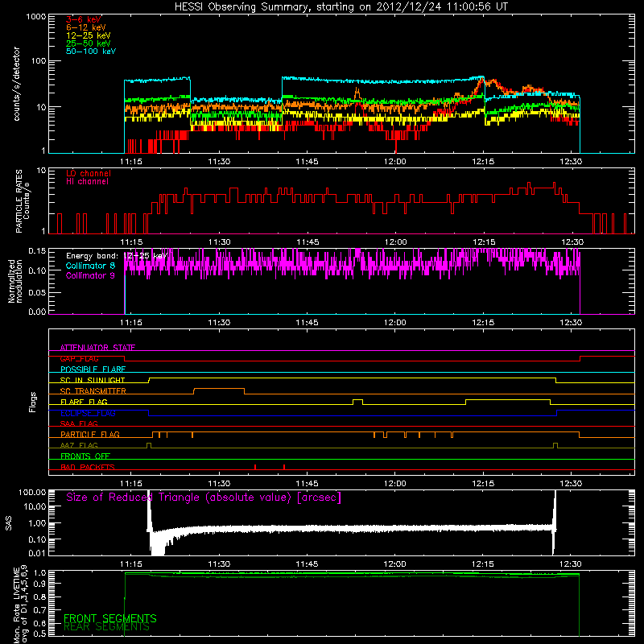Image resolution: width=644 pixels, height=644 pixels.
Task: Click the 12:30 tick label under the SAS plot
Action: (571, 564)
